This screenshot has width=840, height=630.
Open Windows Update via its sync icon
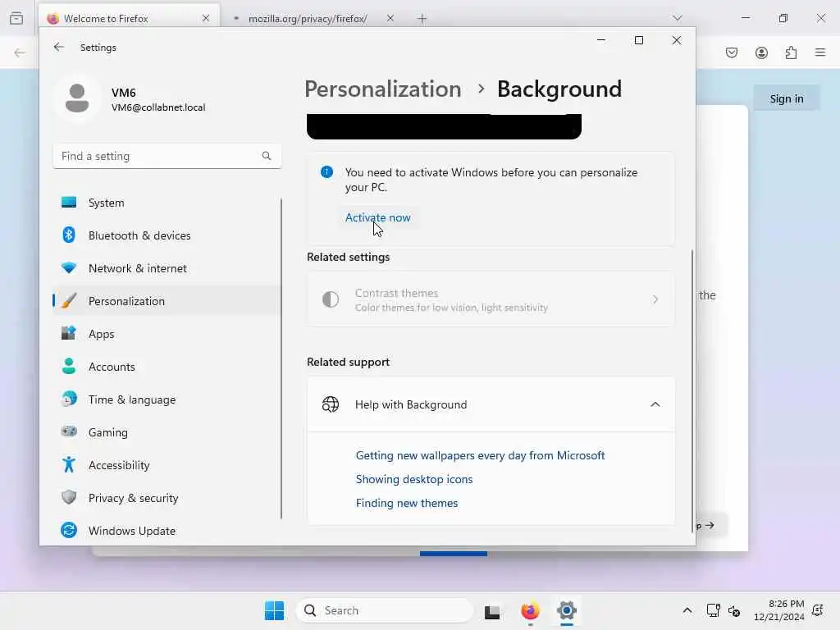(x=69, y=531)
